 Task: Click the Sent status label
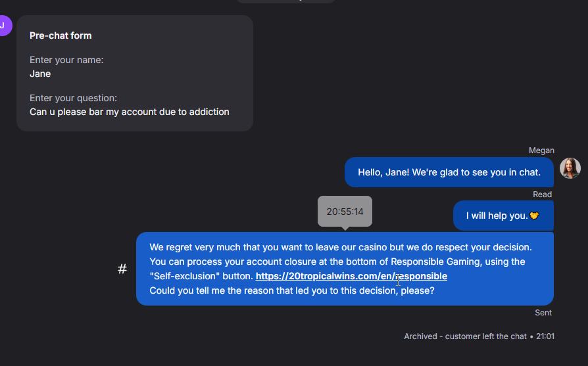coord(543,313)
